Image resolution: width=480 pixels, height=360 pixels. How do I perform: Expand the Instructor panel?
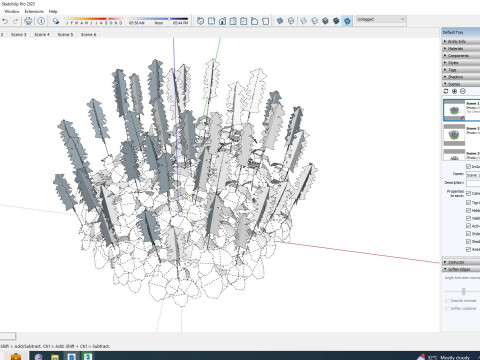pos(461,262)
